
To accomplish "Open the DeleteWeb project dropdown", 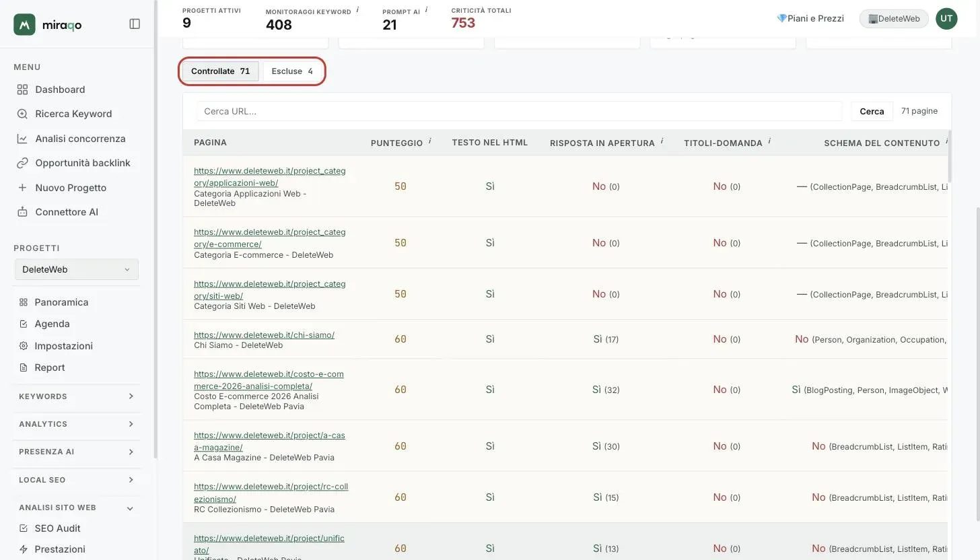I will pyautogui.click(x=77, y=269).
